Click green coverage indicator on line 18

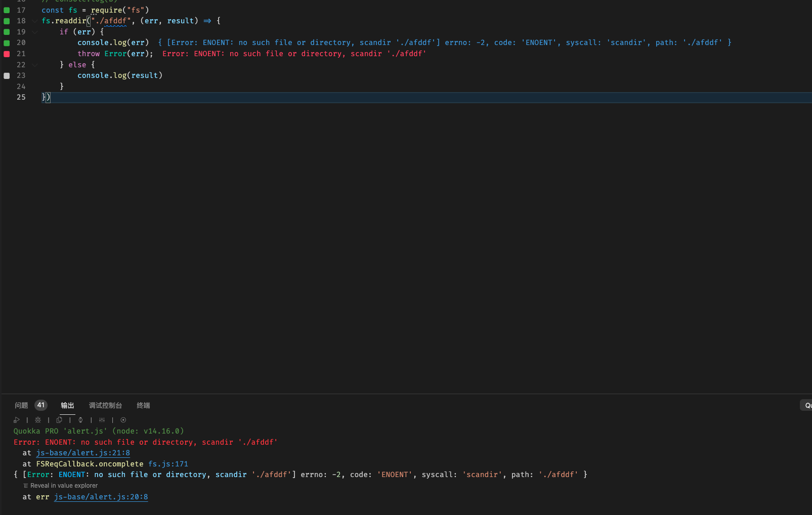coord(7,21)
